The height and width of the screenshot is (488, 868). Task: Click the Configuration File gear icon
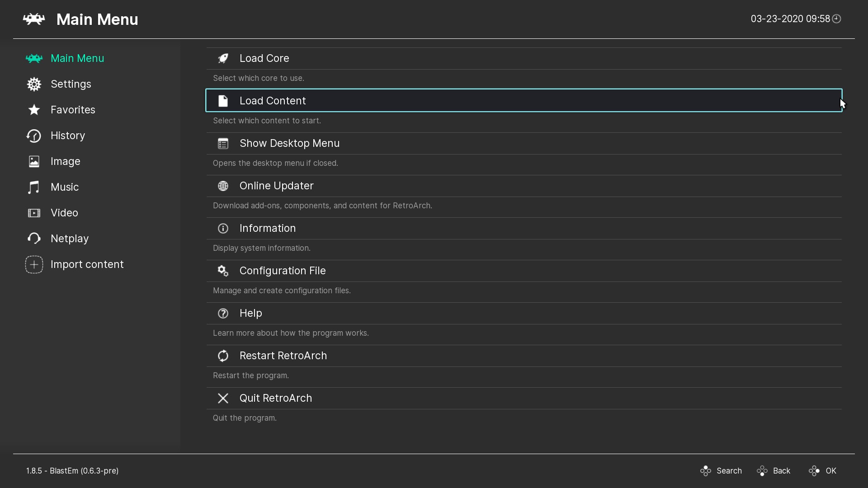223,271
